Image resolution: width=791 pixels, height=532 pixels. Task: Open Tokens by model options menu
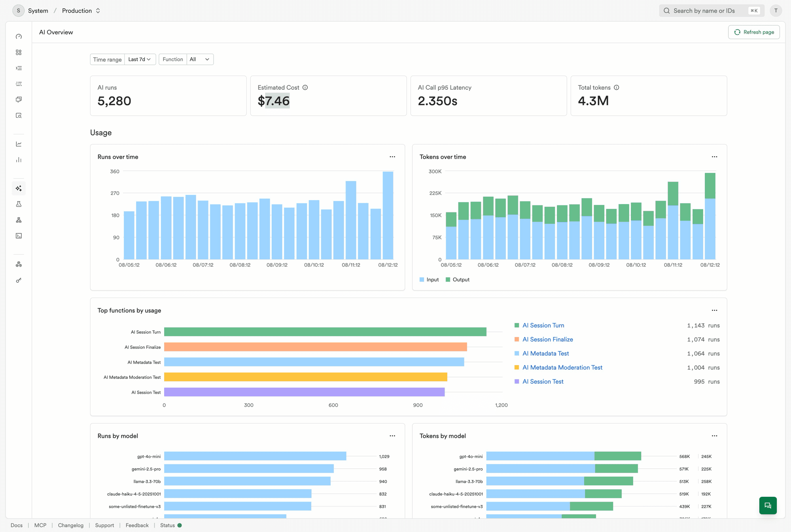click(714, 435)
